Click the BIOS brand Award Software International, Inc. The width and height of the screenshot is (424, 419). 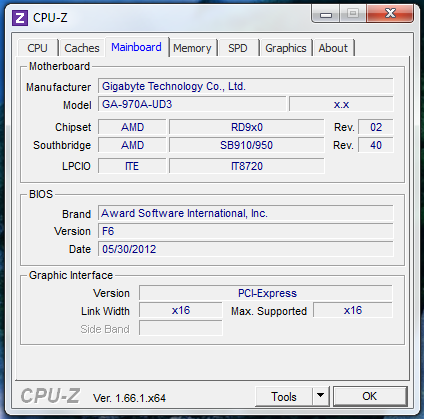click(x=245, y=213)
